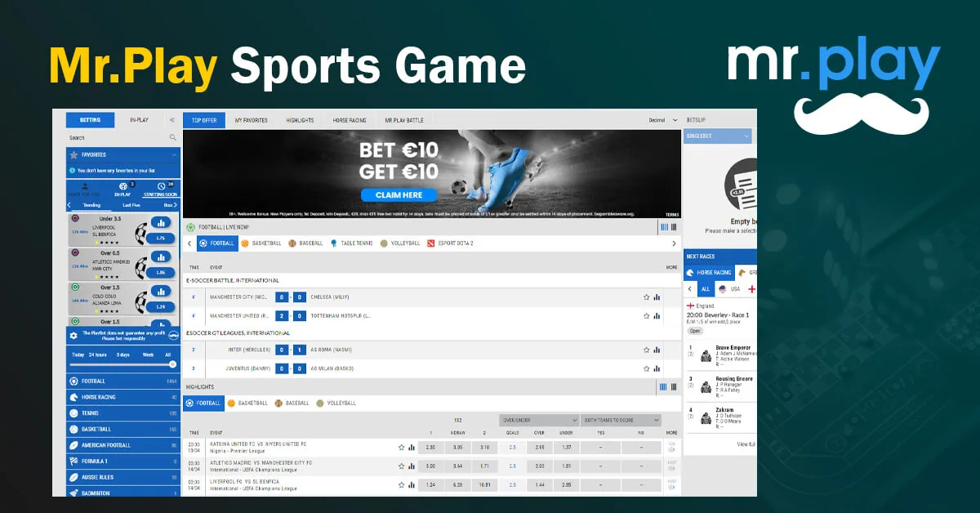Screen dimensions: 980x513
Task: Open stats chart for Manchester City vs Chelsea
Action: 656,297
